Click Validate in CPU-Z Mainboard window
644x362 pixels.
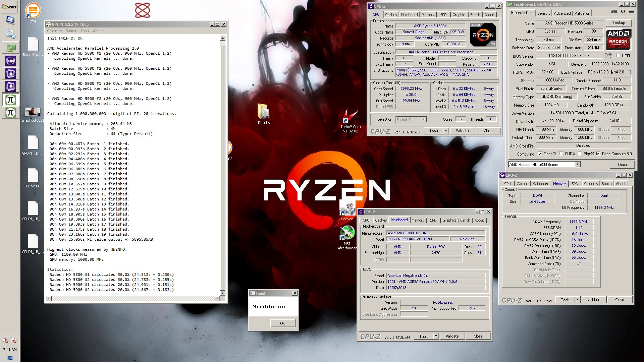[452, 336]
